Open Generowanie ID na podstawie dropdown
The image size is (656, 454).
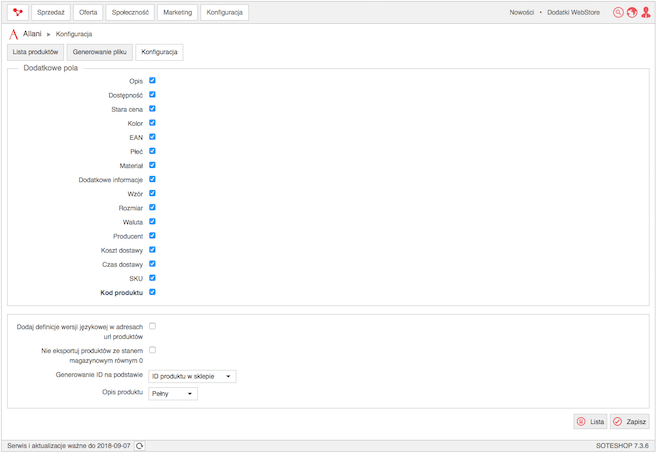pos(192,377)
